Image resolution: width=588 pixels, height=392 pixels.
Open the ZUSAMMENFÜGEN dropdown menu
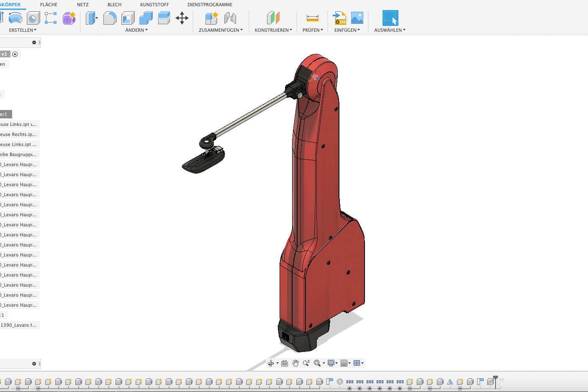[x=221, y=30]
